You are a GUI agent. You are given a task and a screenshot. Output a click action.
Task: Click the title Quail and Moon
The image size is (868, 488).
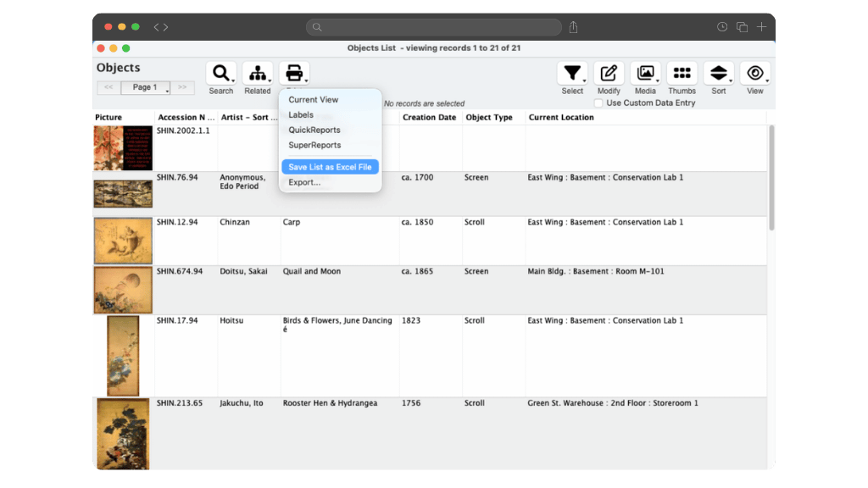pyautogui.click(x=312, y=272)
